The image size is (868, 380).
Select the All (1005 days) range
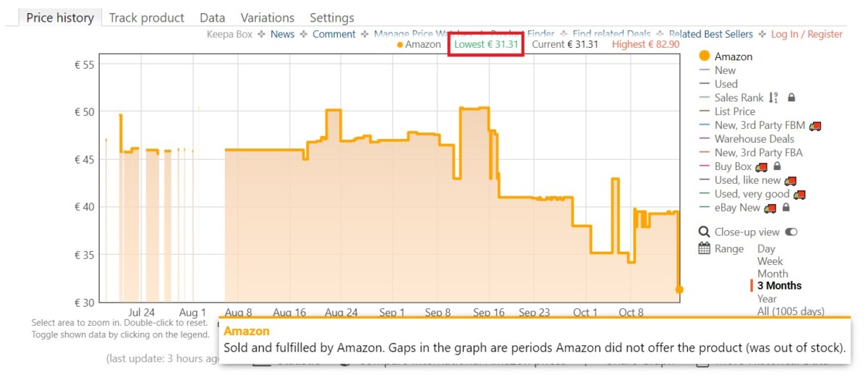(791, 312)
